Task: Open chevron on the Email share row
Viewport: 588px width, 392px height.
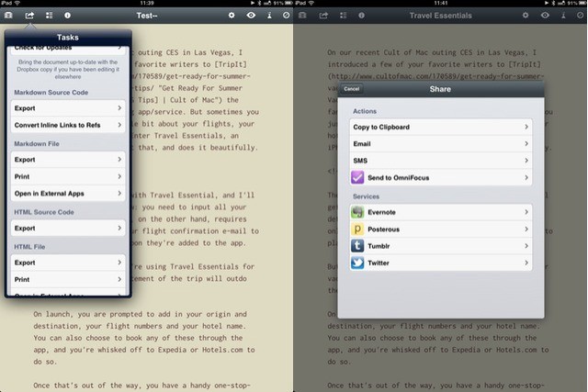Action: 526,143
